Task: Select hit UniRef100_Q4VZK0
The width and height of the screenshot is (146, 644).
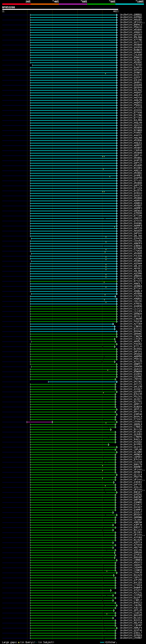Action: (x=131, y=35)
